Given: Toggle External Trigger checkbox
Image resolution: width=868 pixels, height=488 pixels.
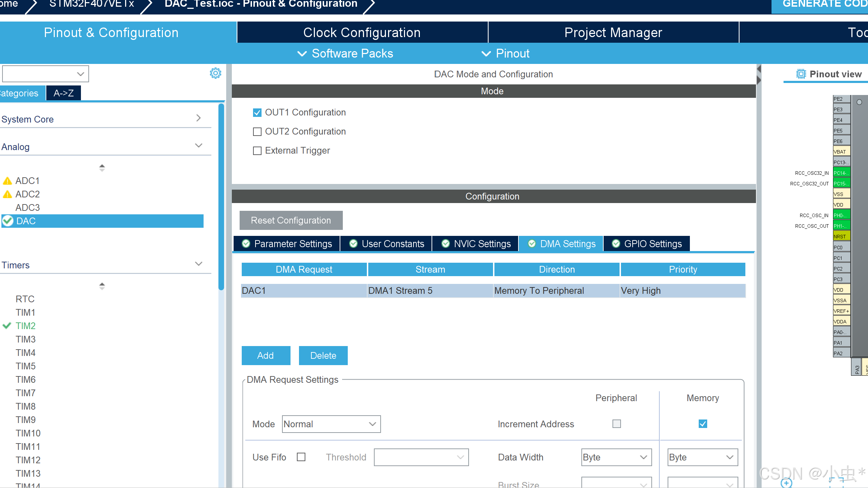Looking at the screenshot, I should (257, 151).
